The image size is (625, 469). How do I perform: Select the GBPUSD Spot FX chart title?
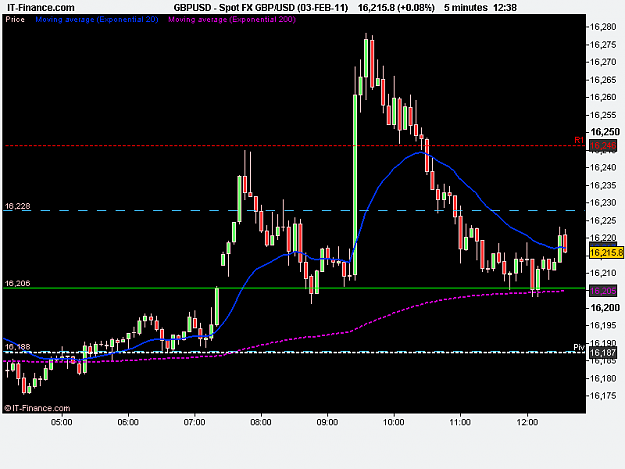tap(261, 8)
